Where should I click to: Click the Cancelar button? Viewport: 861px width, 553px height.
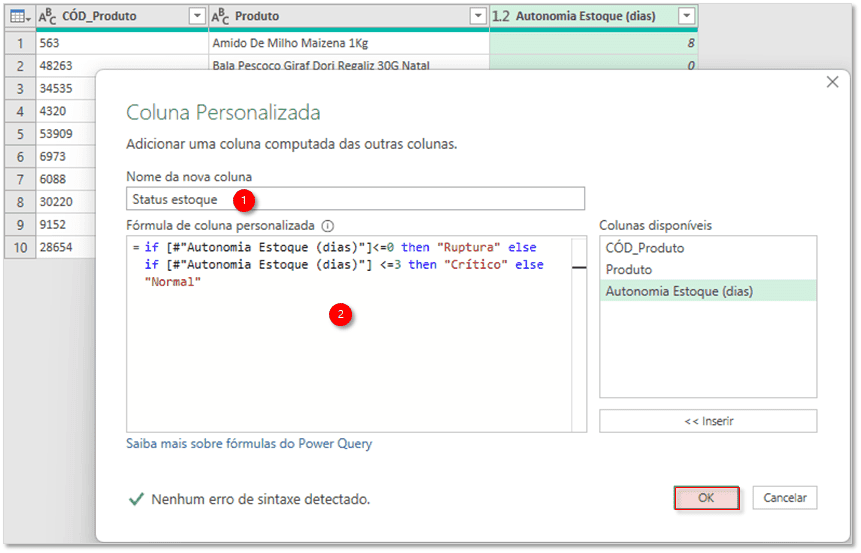[x=785, y=498]
